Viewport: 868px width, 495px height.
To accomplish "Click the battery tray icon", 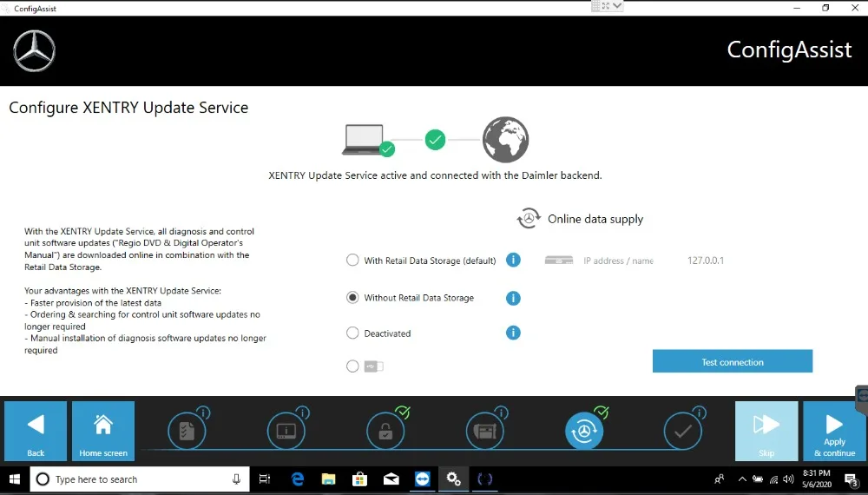I will 757,479.
